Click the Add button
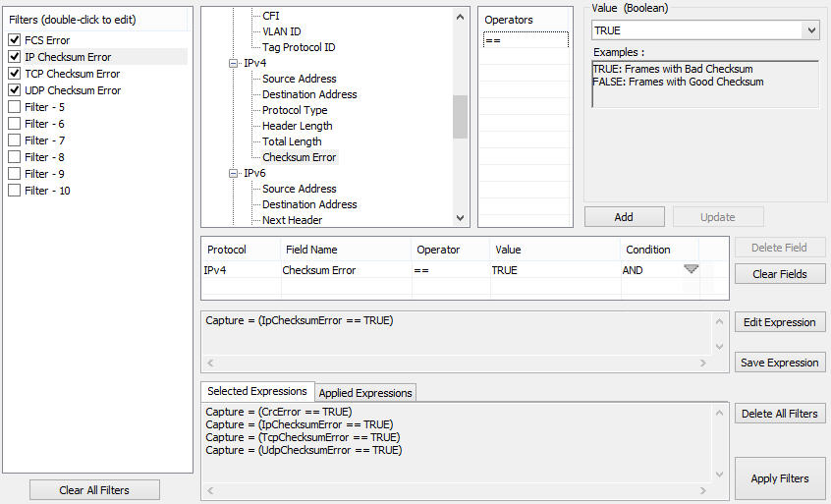The image size is (831, 504). coord(625,217)
